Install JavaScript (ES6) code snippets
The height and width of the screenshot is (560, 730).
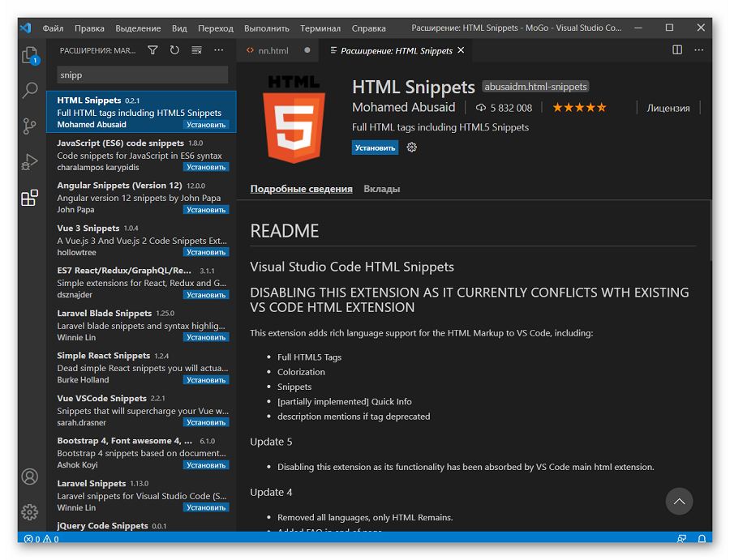click(x=206, y=167)
